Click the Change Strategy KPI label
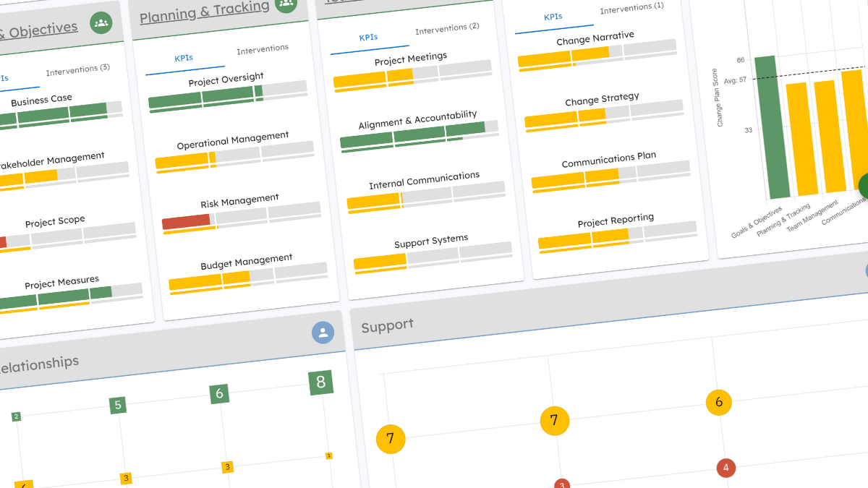This screenshot has height=488, width=868. (603, 100)
